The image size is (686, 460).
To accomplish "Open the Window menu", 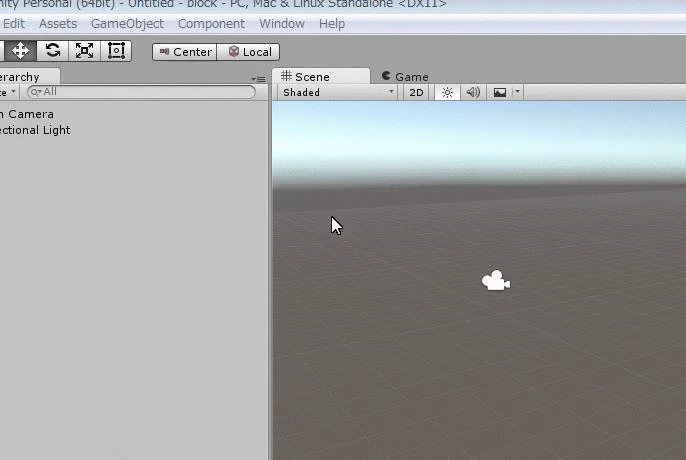I will pyautogui.click(x=282, y=24).
